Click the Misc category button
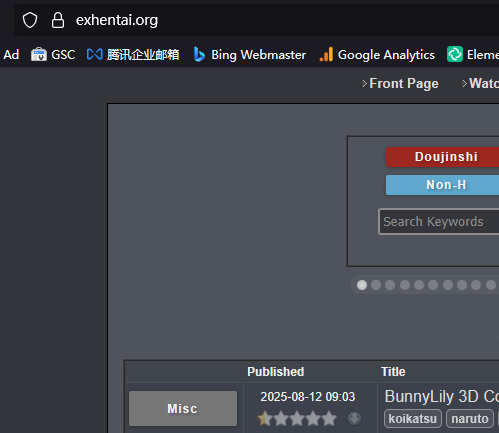The height and width of the screenshot is (433, 499). [x=183, y=408]
